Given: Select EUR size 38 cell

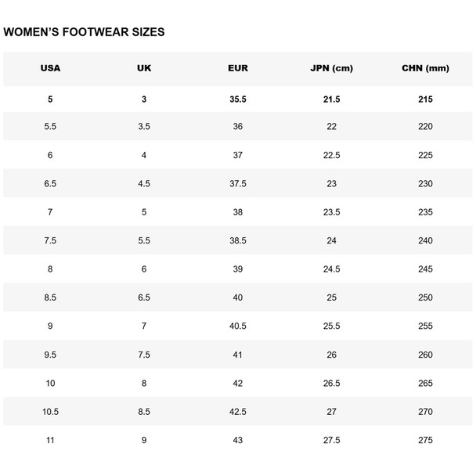Looking at the screenshot, I should pyautogui.click(x=238, y=212).
